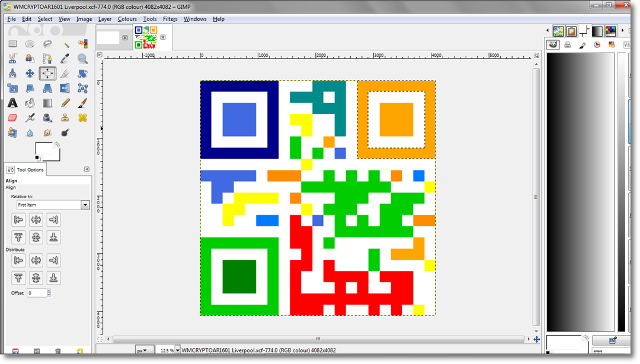Image resolution: width=640 pixels, height=364 pixels.
Task: Open the Windows menu
Action: 195,19
